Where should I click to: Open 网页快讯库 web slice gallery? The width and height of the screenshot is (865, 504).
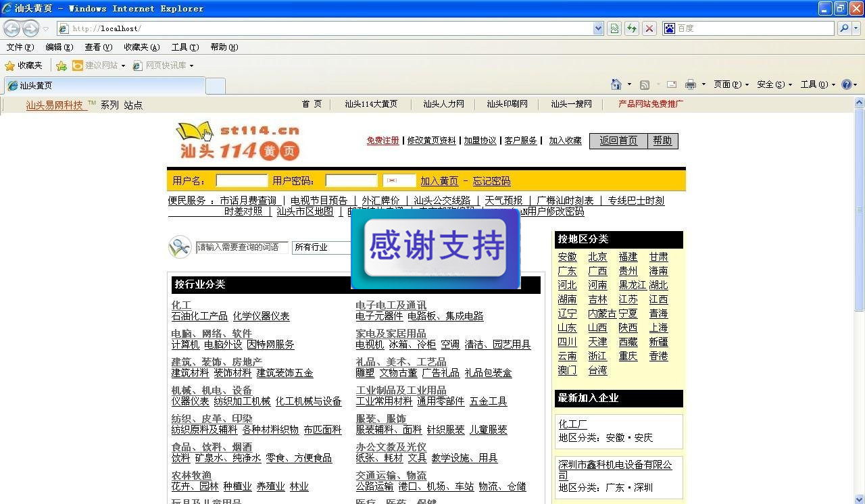(163, 66)
